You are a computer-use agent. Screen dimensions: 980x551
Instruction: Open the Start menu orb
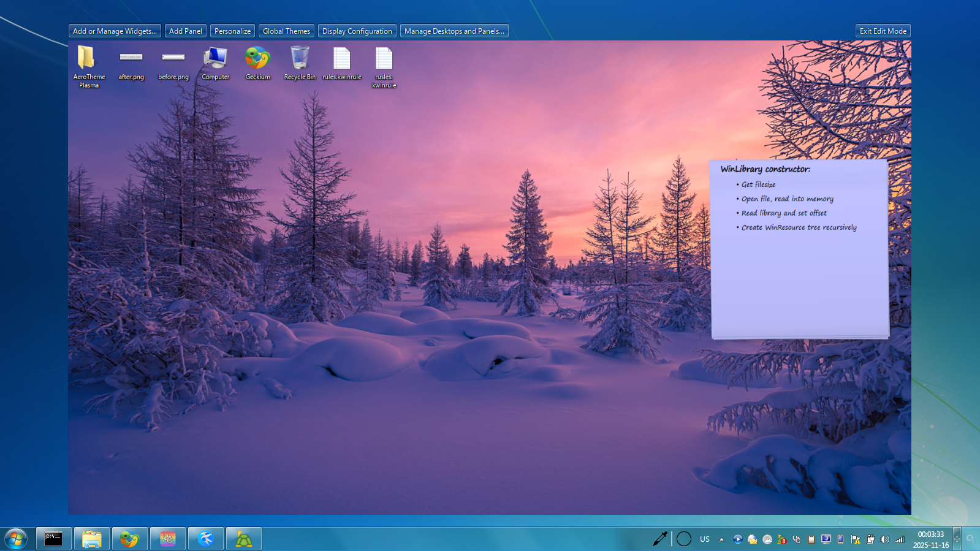[x=16, y=539]
